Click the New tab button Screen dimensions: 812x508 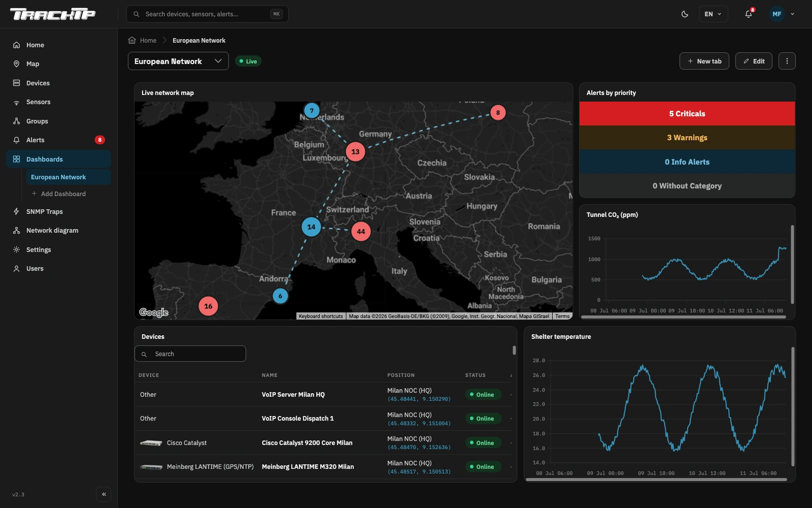[704, 61]
